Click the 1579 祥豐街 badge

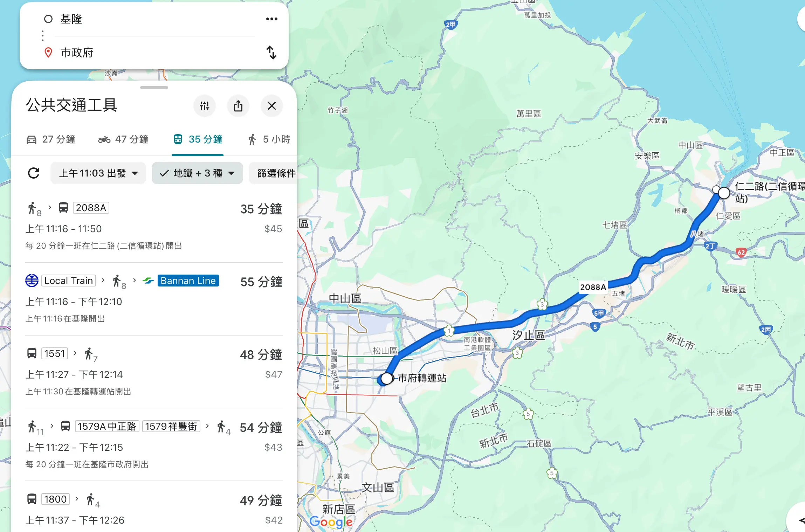(171, 426)
